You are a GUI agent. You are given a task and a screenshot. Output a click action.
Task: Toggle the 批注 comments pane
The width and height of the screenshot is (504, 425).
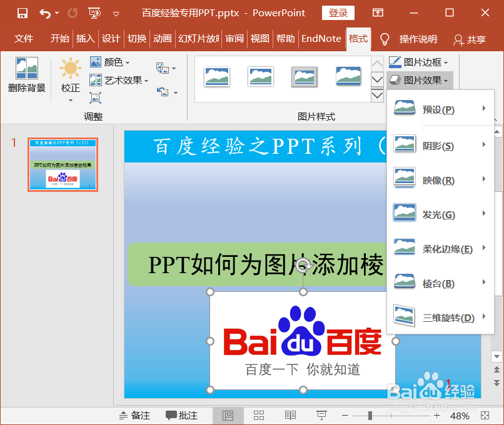point(181,416)
